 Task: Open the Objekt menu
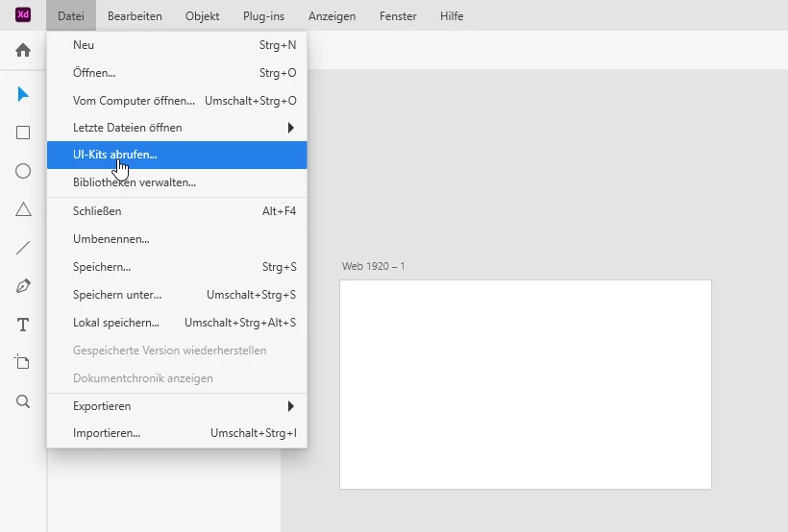click(202, 16)
